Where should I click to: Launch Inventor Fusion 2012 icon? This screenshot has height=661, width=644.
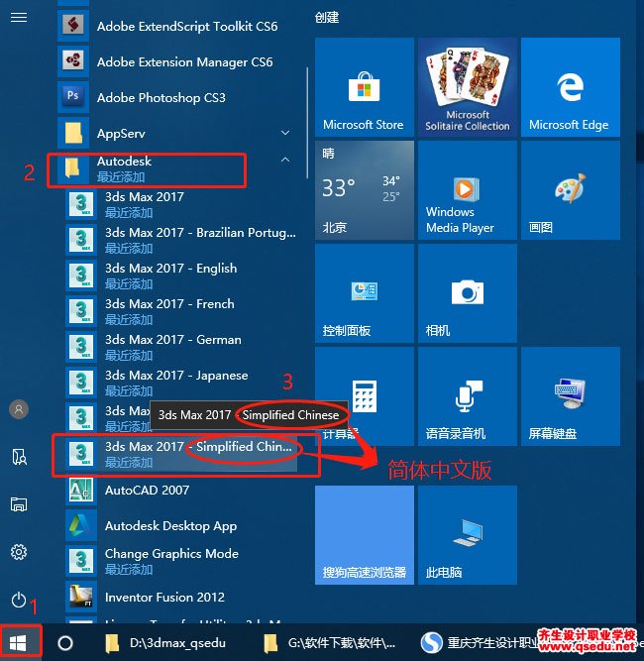[x=81, y=597]
